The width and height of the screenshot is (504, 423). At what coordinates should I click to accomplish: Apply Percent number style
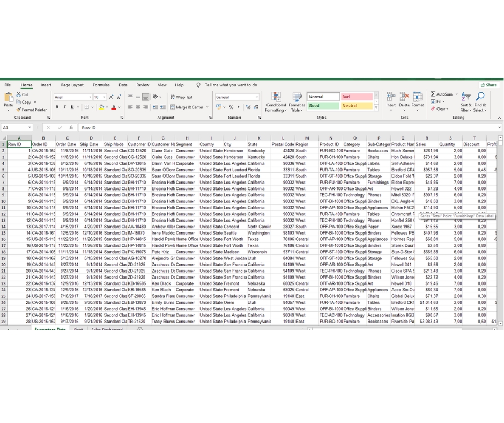click(230, 107)
